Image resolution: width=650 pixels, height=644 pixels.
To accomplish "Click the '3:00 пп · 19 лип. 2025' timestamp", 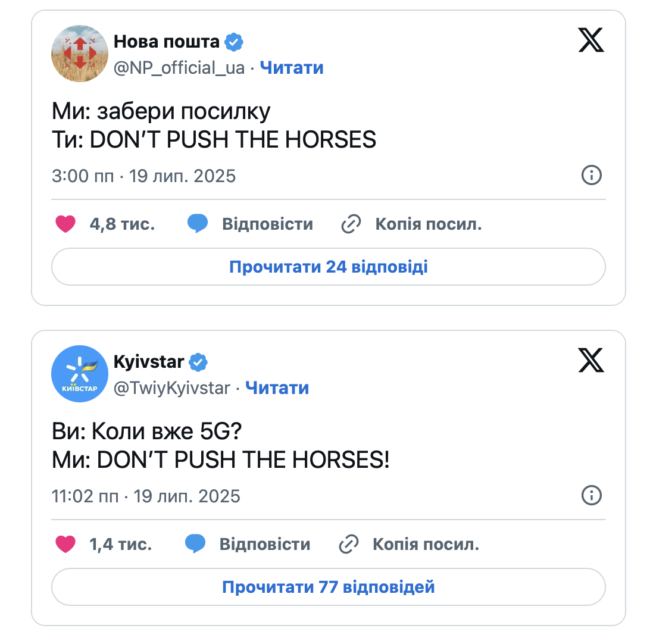I will pos(143,176).
